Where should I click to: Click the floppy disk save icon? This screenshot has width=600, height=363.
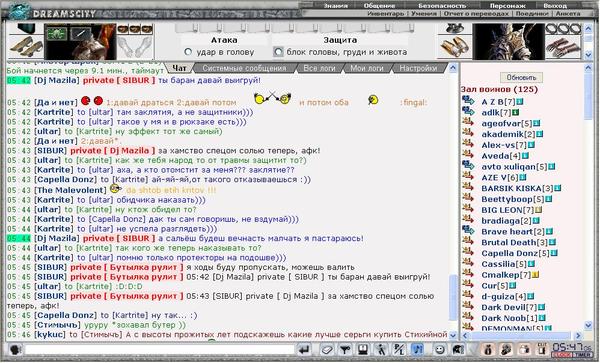click(x=363, y=349)
